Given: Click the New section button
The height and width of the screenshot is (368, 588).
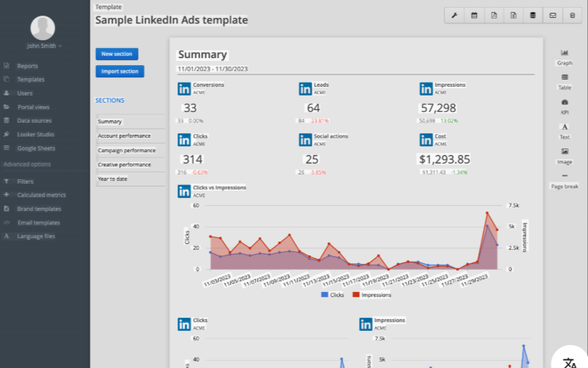Looking at the screenshot, I should tap(116, 54).
